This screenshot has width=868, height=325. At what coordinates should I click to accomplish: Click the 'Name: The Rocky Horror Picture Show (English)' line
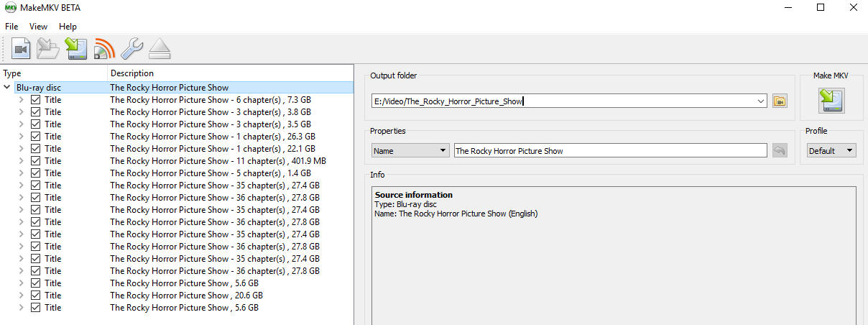click(x=456, y=214)
